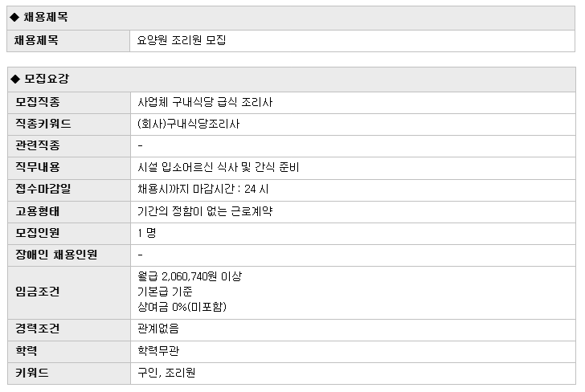Click the diamond icon beside 채용제목 header
The width and height of the screenshot is (585, 392).
pyautogui.click(x=14, y=17)
